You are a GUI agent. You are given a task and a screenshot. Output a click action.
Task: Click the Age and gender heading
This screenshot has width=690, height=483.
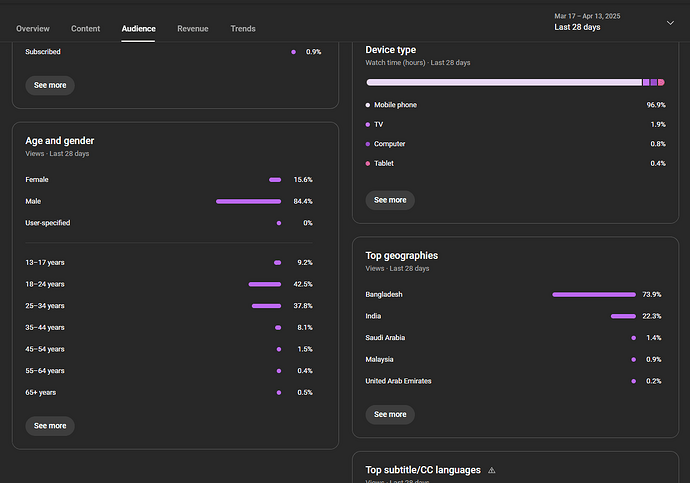tap(59, 141)
